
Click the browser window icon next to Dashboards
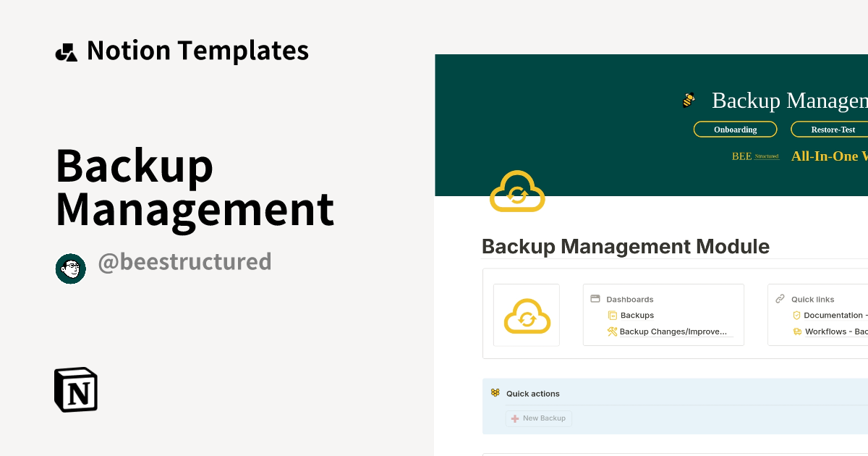tap(596, 298)
